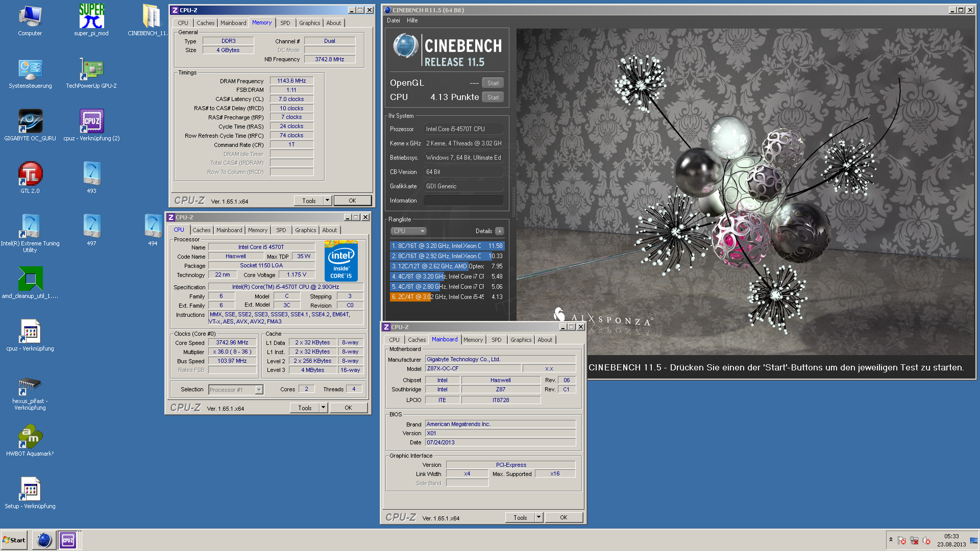The image size is (980, 551).
Task: Switch to SPD tab in Memory CPU-Z window
Action: (x=285, y=23)
